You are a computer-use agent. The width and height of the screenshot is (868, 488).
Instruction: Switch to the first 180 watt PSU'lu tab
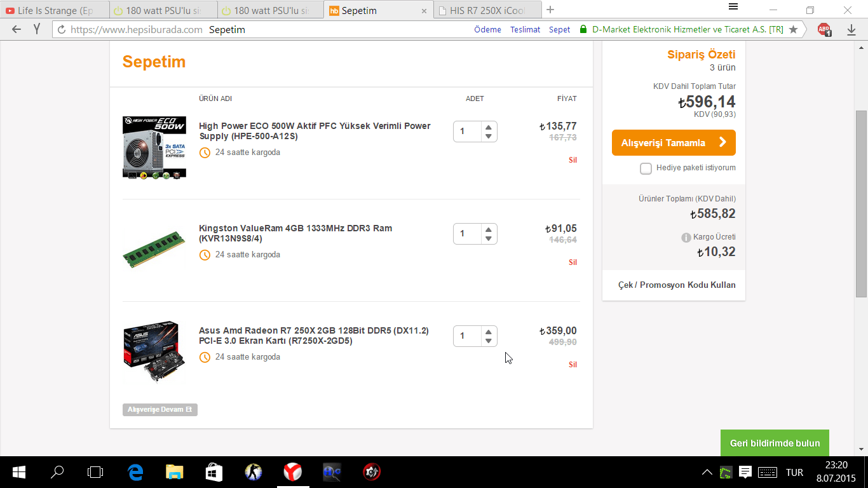[x=163, y=10]
